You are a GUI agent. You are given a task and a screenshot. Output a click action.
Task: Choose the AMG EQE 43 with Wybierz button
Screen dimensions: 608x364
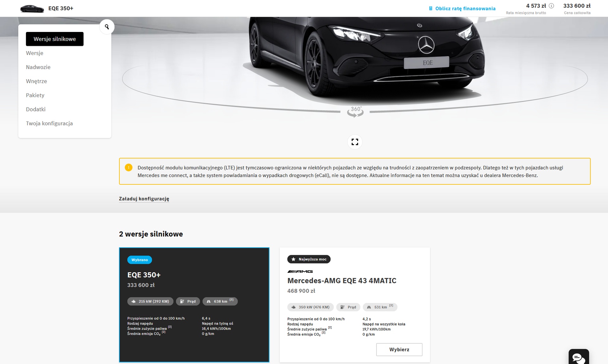click(399, 349)
